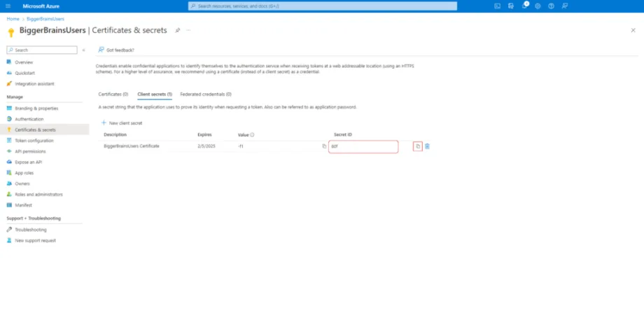This screenshot has width=644, height=311.
Task: Open the notifications bell
Action: [524, 6]
